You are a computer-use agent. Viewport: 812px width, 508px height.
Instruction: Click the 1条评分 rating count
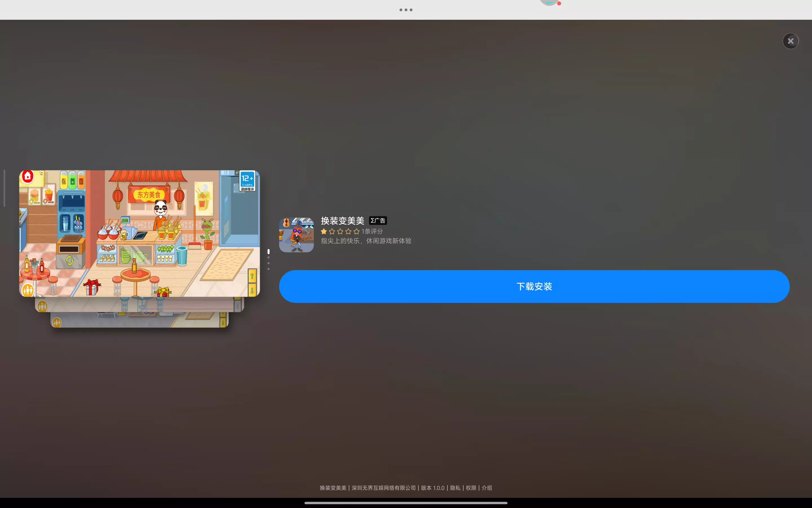(372, 231)
